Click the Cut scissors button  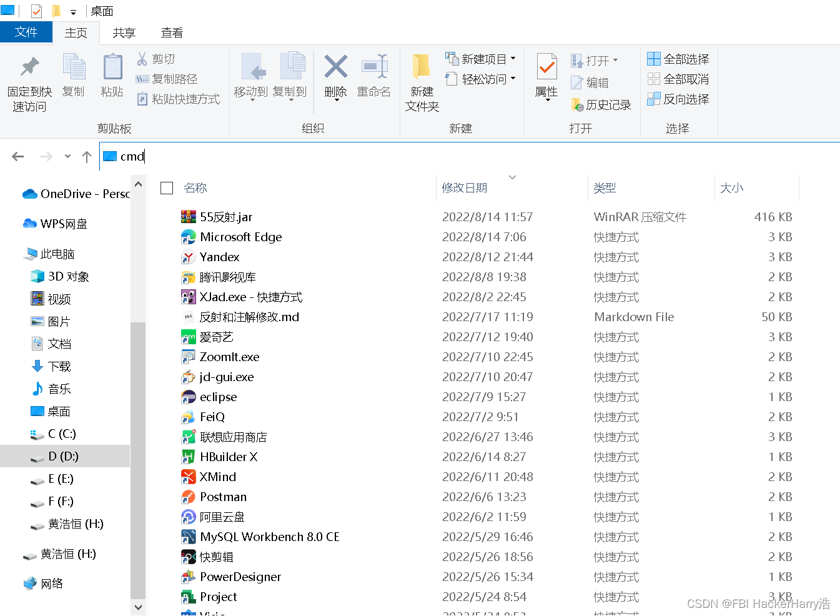pos(156,59)
